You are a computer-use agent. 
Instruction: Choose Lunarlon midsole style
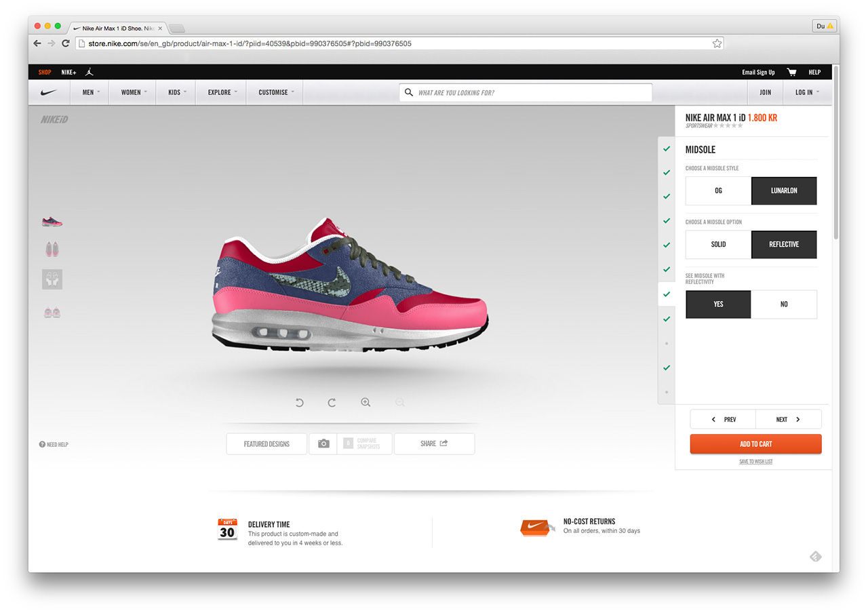(784, 191)
